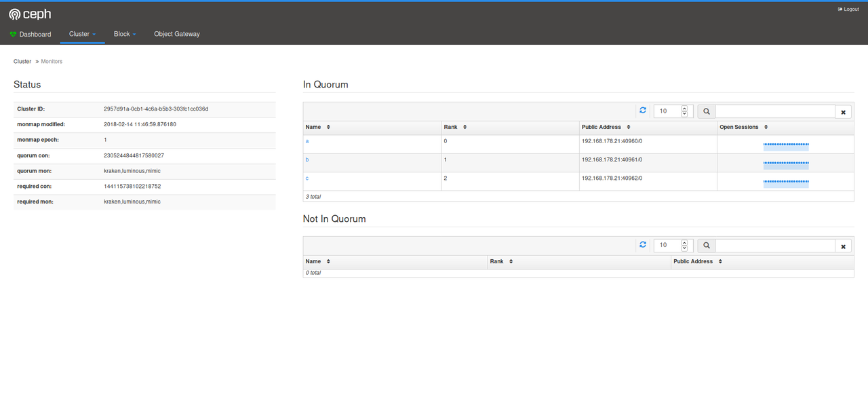Expand the Block dropdown menu
The width and height of the screenshot is (868, 399).
pyautogui.click(x=125, y=34)
